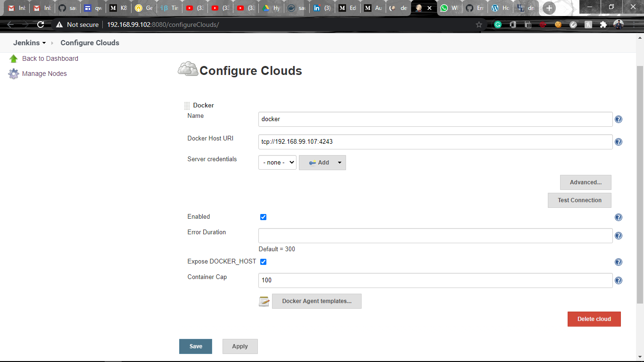Toggle the Enabled checkbox
This screenshot has height=362, width=644.
tap(263, 217)
